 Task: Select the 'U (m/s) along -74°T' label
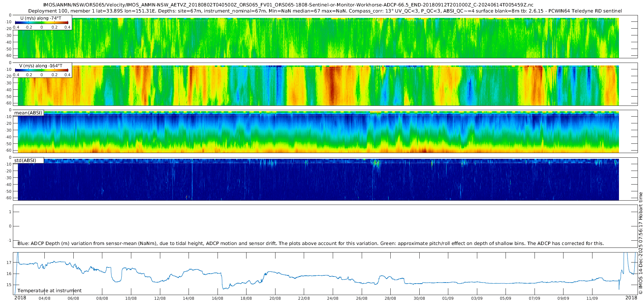point(41,18)
